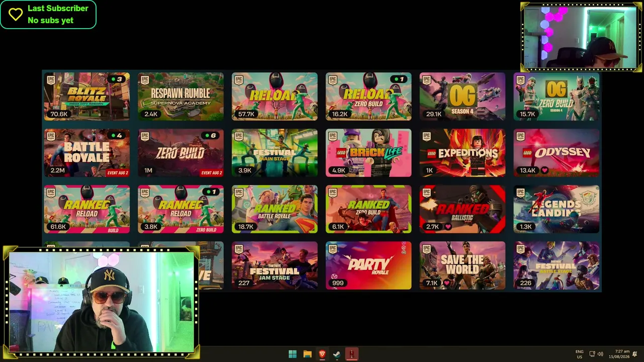Image resolution: width=644 pixels, height=362 pixels.
Task: Click the 999 player count on Party Royale
Action: pyautogui.click(x=338, y=283)
